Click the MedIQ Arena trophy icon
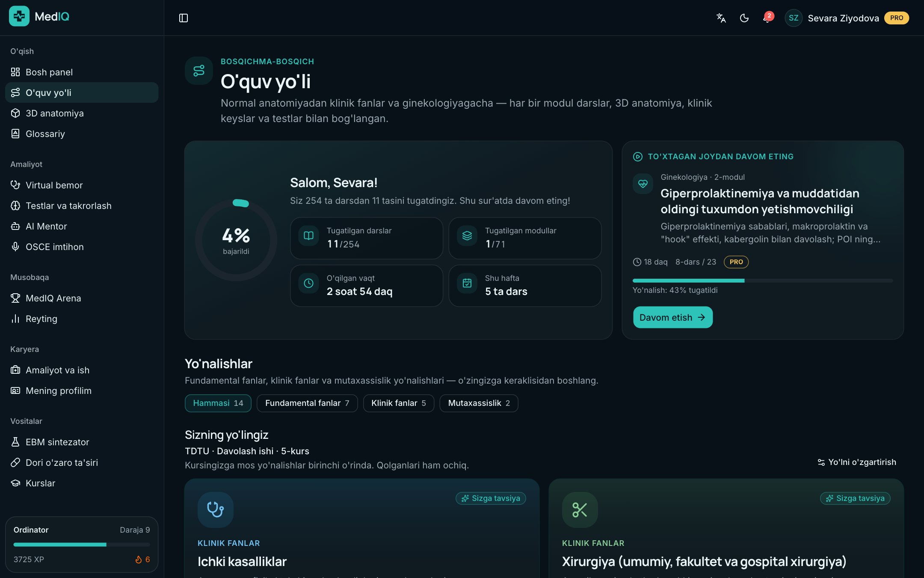This screenshot has width=924, height=578. 15,298
